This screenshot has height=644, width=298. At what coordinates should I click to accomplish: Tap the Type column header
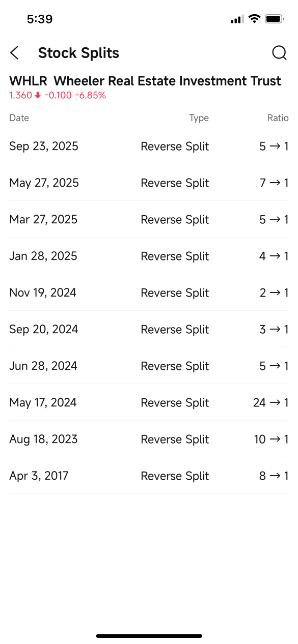[x=199, y=118]
